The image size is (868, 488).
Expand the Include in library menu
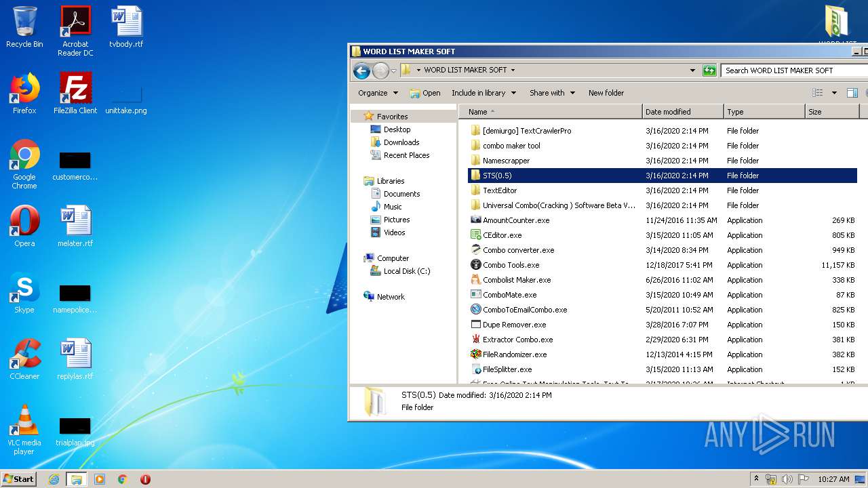click(x=484, y=93)
